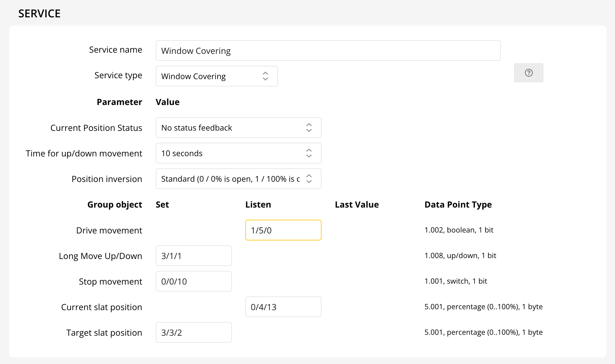The image size is (615, 364).
Task: Click Long Move Up/Down Set field
Action: (194, 256)
